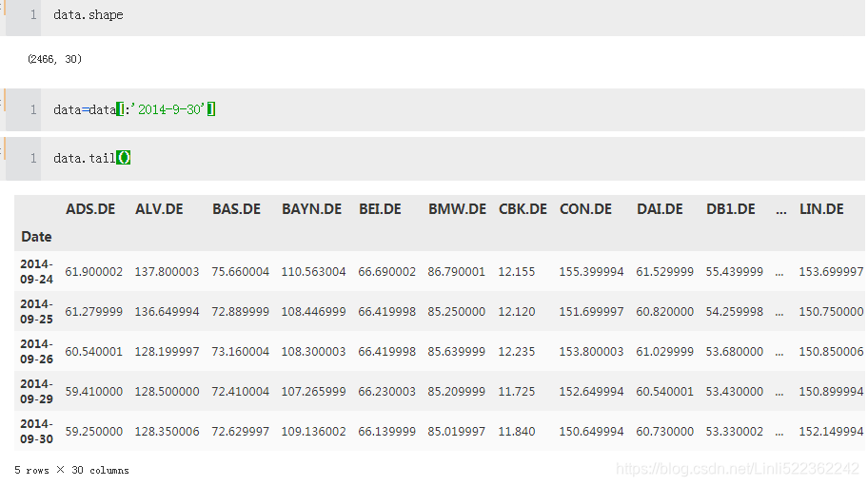The height and width of the screenshot is (486, 868).
Task: Click the data.shape code cell
Action: [x=453, y=17]
